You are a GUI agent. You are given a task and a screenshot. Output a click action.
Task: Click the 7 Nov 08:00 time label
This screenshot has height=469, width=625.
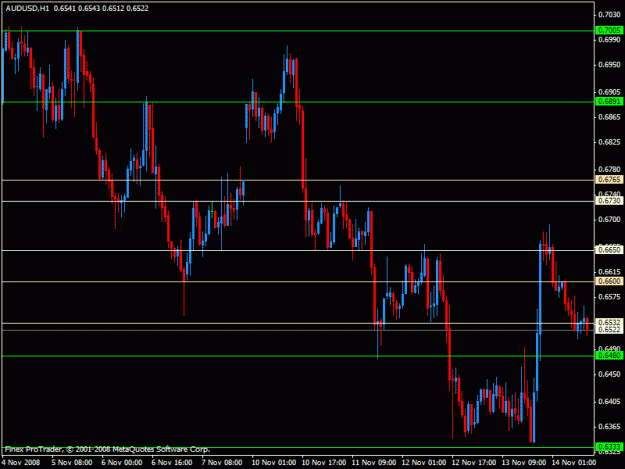click(222, 462)
